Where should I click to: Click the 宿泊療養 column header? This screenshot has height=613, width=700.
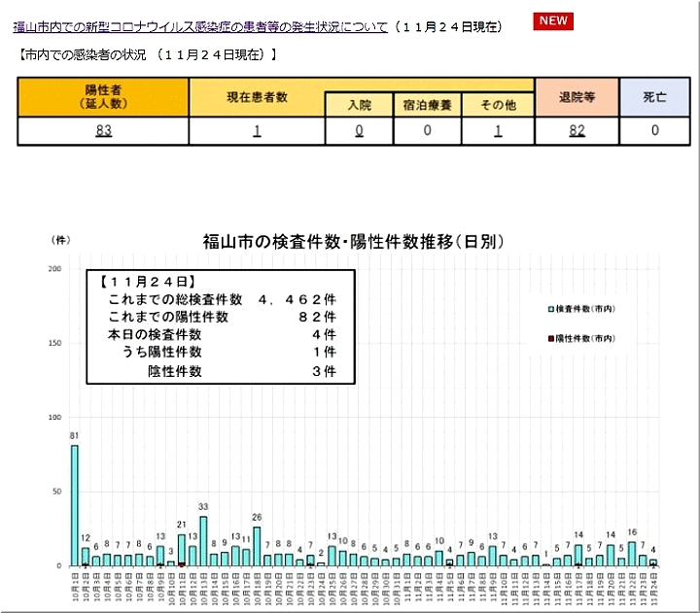pyautogui.click(x=428, y=105)
